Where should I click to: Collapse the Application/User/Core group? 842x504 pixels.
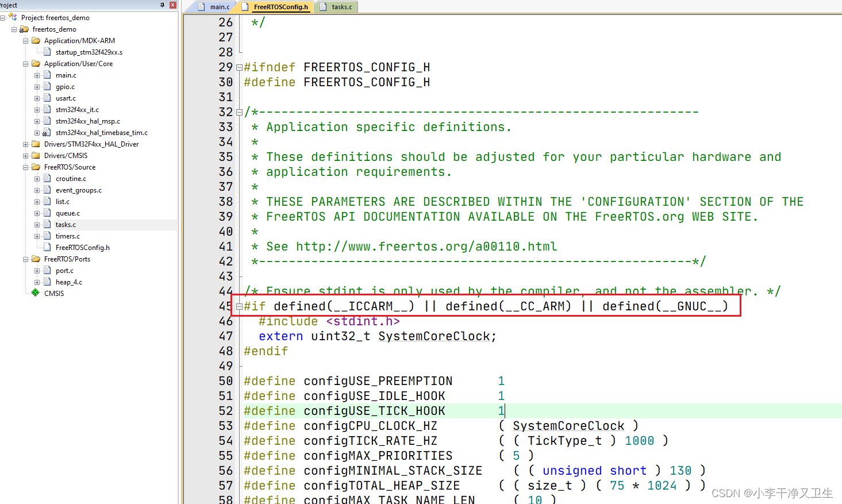pyautogui.click(x=25, y=64)
